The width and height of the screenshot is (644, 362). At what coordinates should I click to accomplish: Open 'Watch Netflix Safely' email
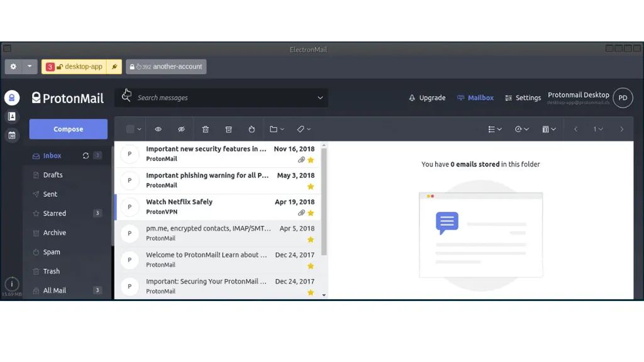[x=218, y=207]
